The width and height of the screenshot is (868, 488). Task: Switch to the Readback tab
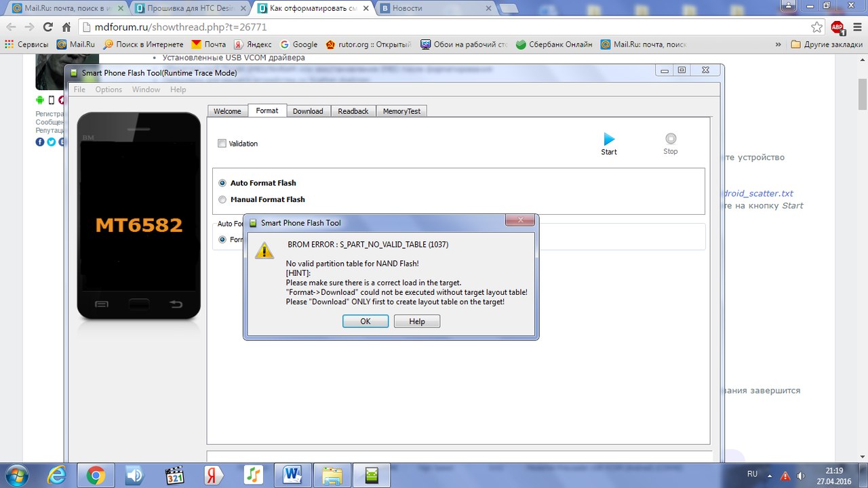pos(353,111)
